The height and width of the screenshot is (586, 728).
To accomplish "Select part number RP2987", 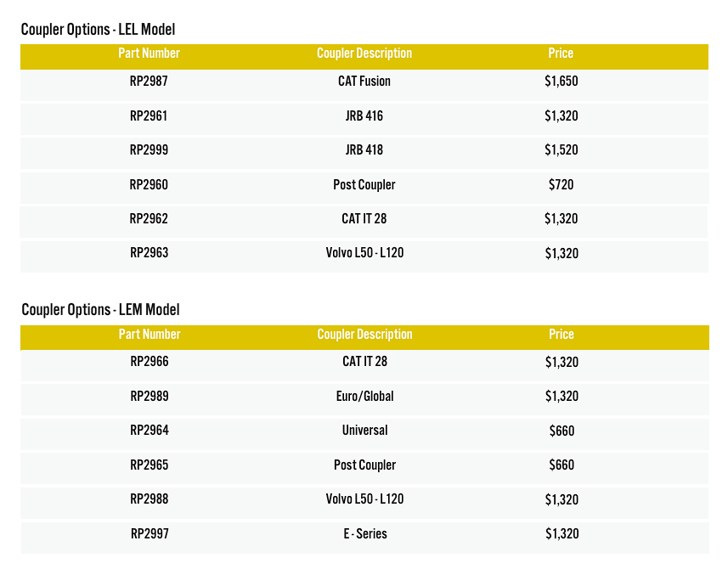I will tap(149, 82).
